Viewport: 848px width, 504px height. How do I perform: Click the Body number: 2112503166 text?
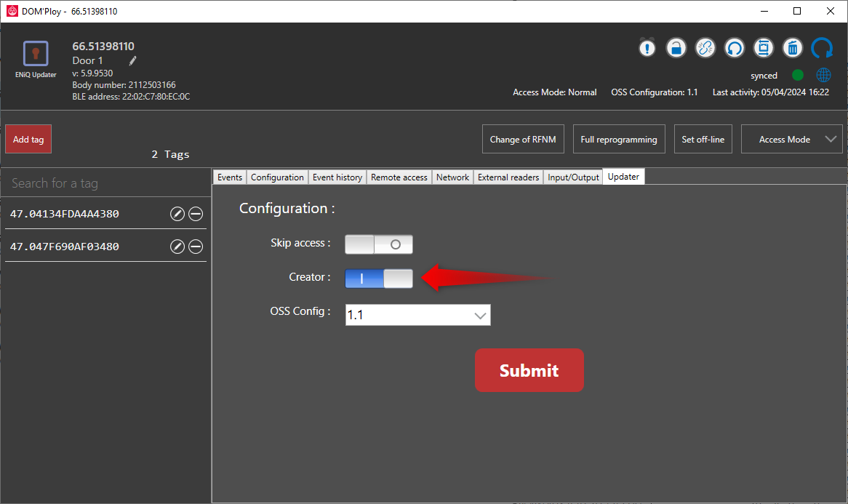[x=124, y=85]
